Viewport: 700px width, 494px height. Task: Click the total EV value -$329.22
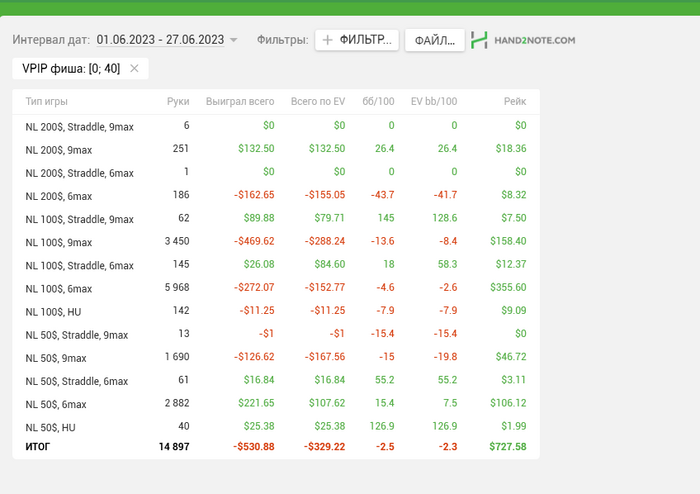coord(325,447)
